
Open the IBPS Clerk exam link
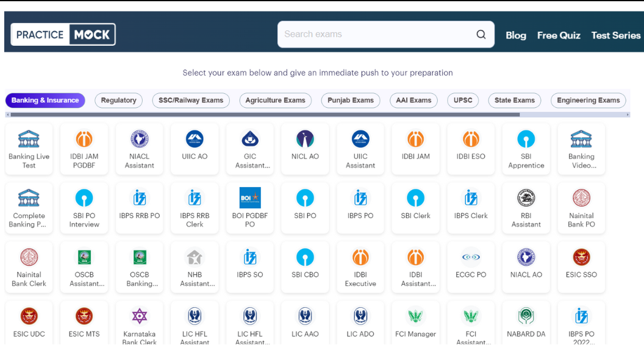coord(471,208)
